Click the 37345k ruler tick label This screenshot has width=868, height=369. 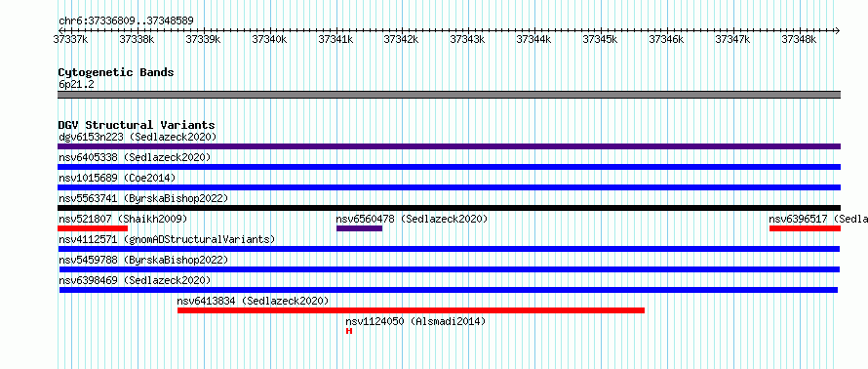(600, 39)
